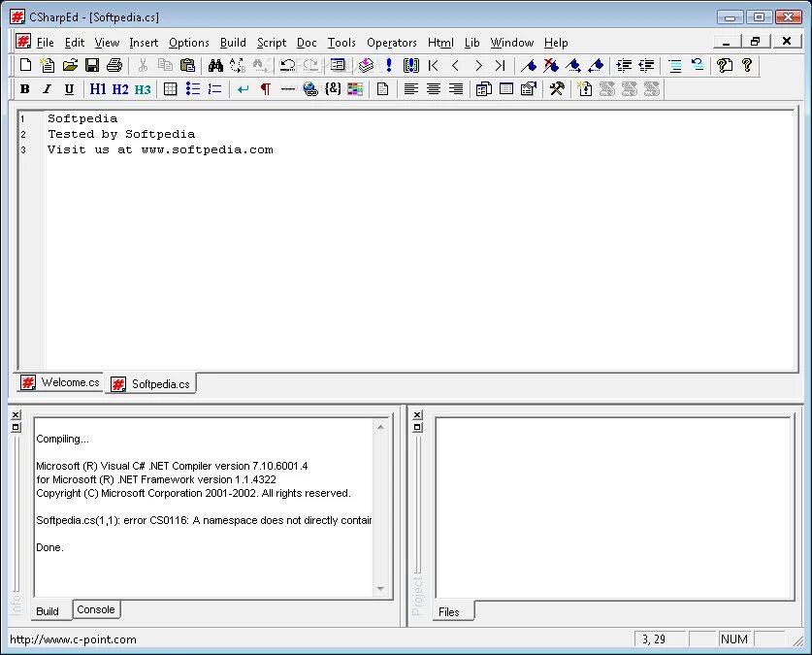Open the color palette picker
Screen dimensions: 812x655
coord(355,89)
